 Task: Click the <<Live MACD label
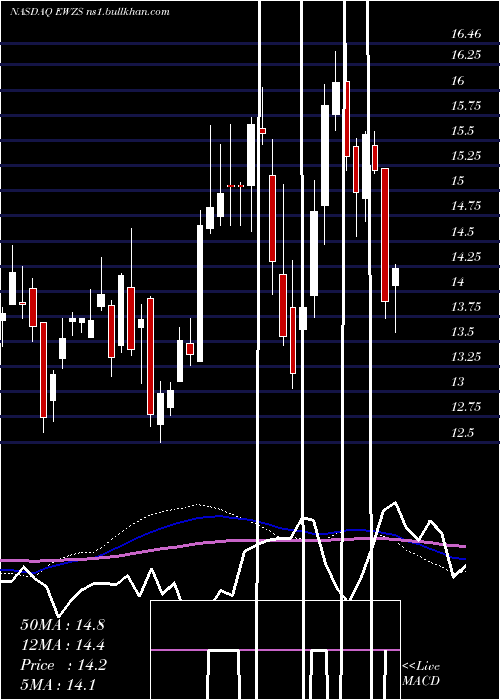421,673
